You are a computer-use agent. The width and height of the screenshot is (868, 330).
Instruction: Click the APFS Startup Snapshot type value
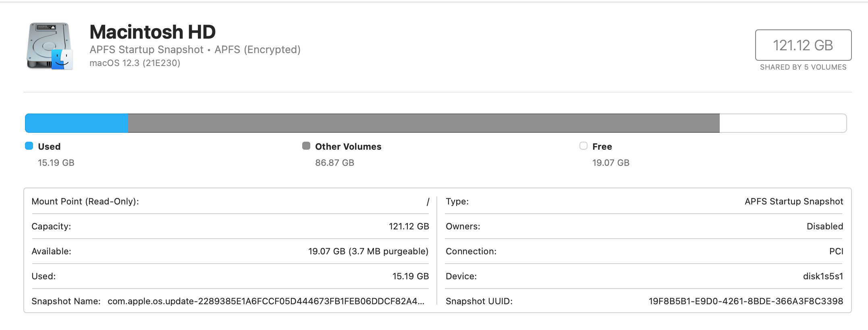pos(794,201)
